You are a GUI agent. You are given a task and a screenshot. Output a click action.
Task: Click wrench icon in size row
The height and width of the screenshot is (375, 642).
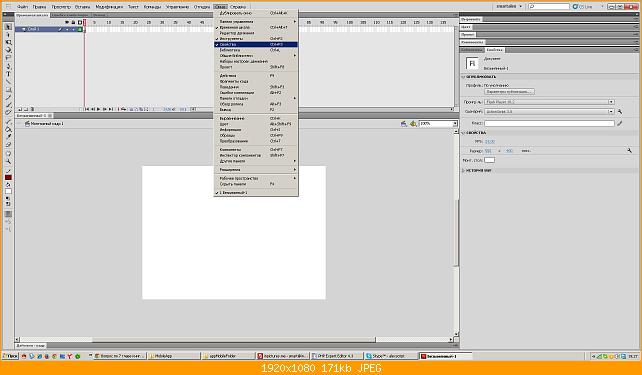pos(629,151)
